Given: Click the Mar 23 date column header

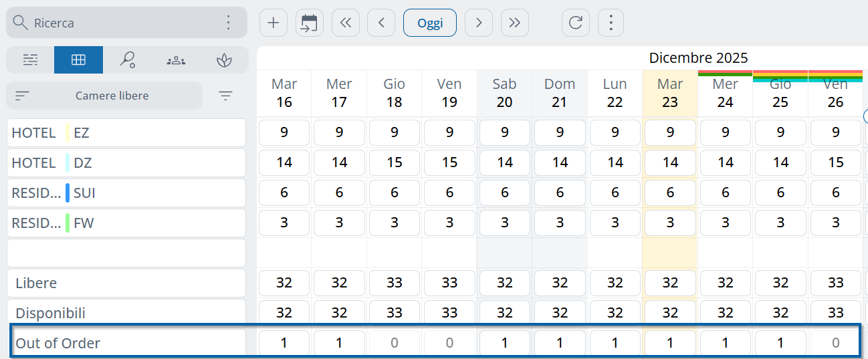Looking at the screenshot, I should click(x=669, y=93).
